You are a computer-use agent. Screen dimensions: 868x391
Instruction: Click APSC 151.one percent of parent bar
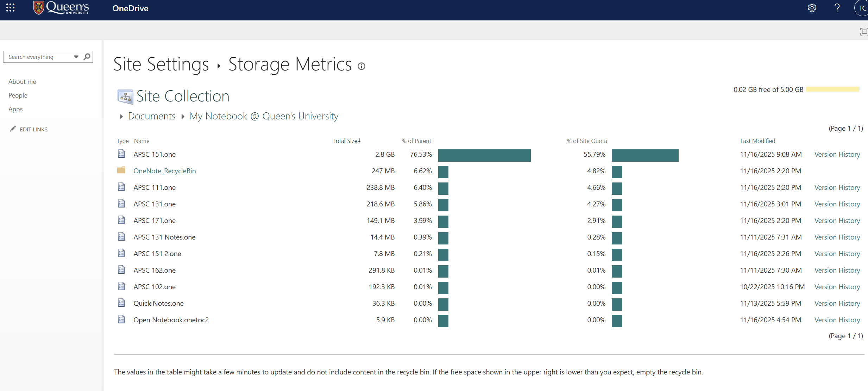(x=484, y=155)
